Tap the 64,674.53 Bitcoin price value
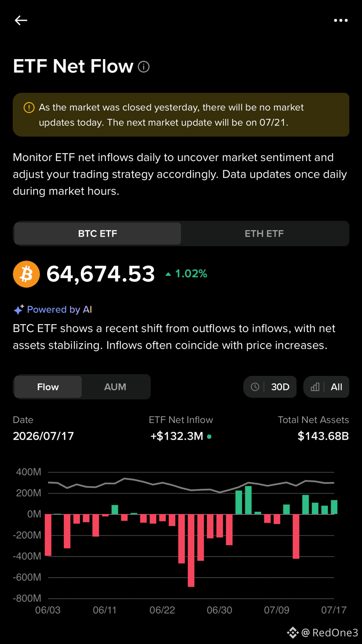Viewport: 362px width, 644px height. click(101, 274)
